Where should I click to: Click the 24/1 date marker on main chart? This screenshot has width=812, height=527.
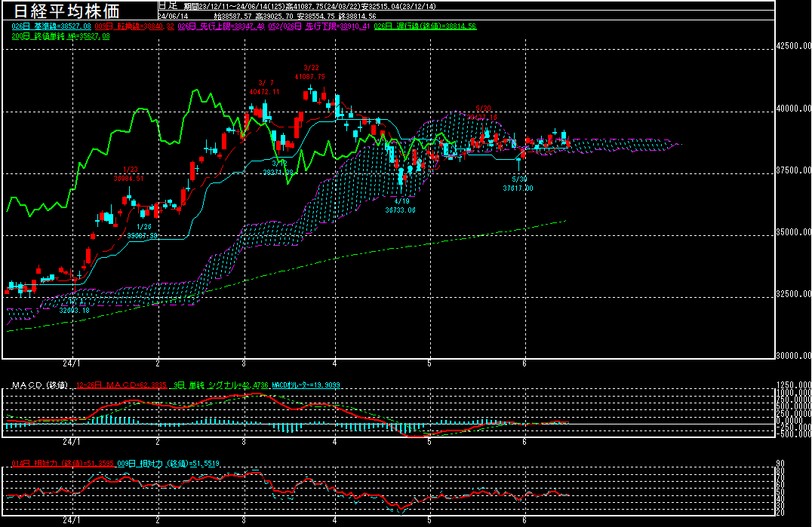(x=72, y=363)
